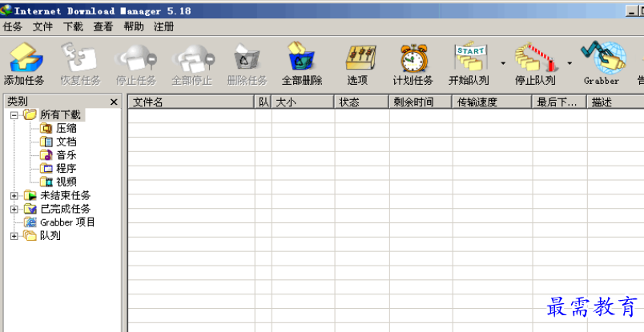
Task: Sort by the 队 column header
Action: (x=264, y=102)
